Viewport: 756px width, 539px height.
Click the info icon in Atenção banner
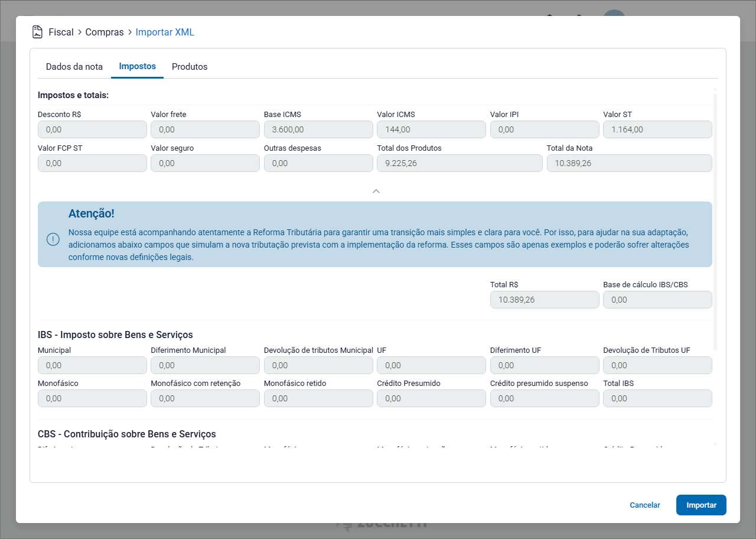(x=53, y=239)
